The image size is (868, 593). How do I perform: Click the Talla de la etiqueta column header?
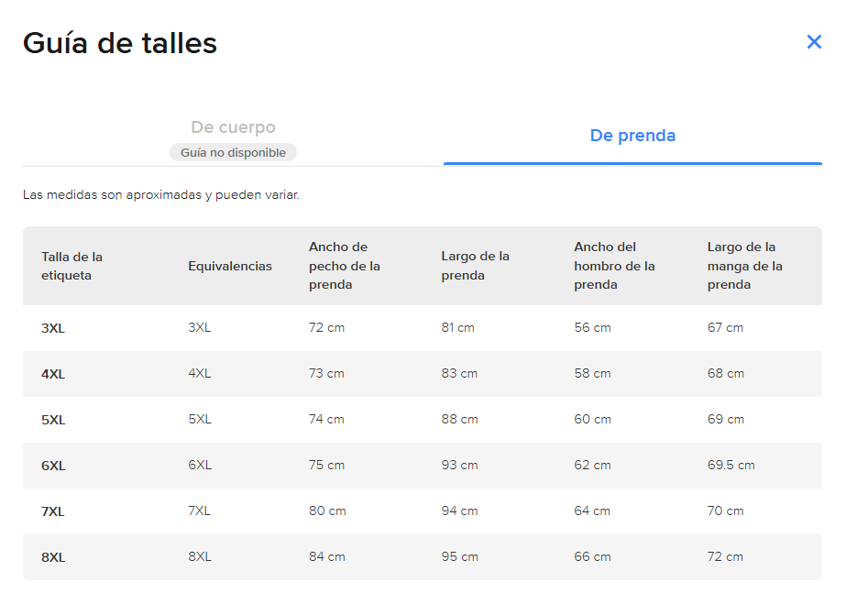point(72,266)
